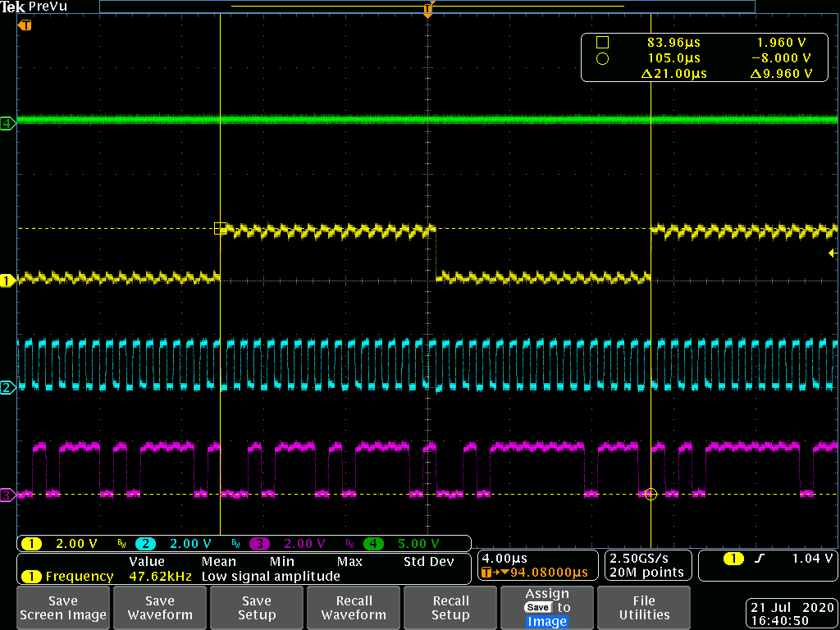Click the 4.00µs horizontal scale readout
The image size is (840, 630).
pos(504,559)
